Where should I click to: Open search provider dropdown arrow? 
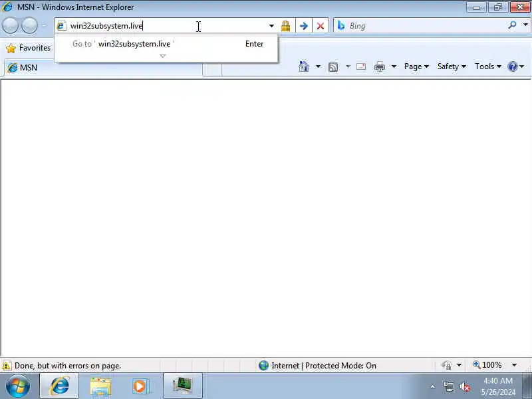(x=525, y=25)
